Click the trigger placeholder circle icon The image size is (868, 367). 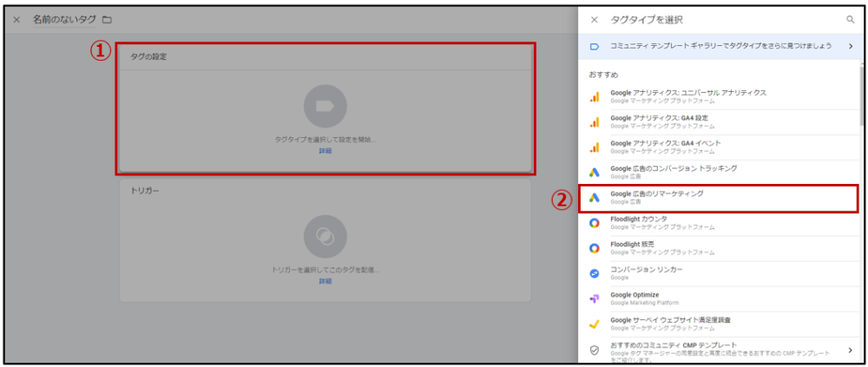pos(325,237)
